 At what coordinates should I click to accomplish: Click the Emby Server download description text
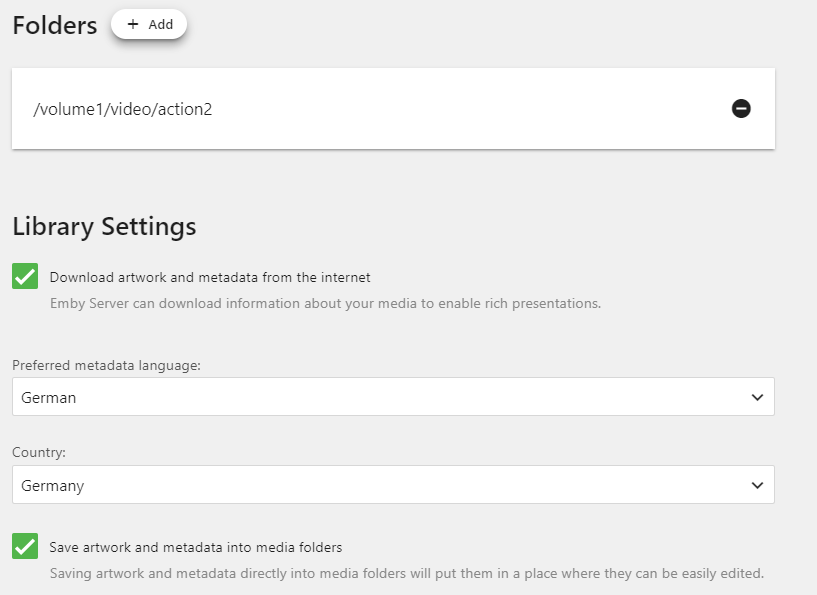(x=325, y=303)
